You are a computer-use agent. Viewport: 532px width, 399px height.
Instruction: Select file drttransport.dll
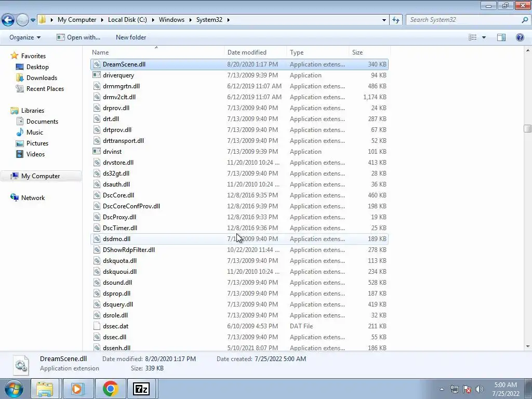123,140
